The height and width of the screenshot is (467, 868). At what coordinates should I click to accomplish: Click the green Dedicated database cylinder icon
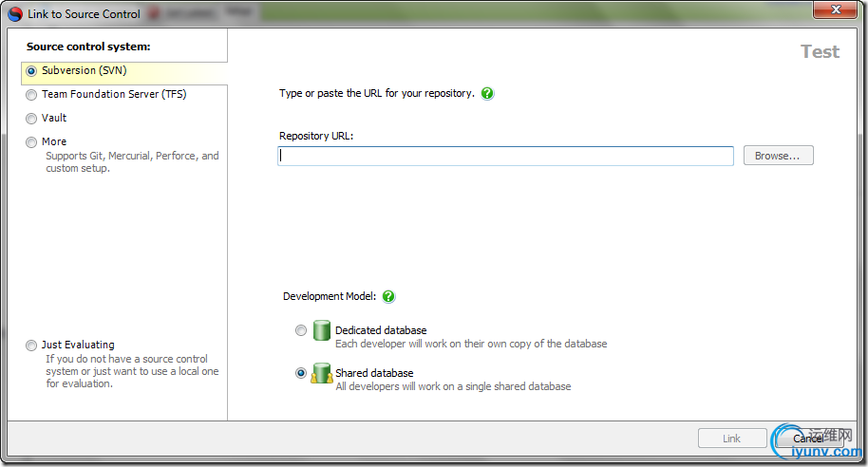click(322, 330)
